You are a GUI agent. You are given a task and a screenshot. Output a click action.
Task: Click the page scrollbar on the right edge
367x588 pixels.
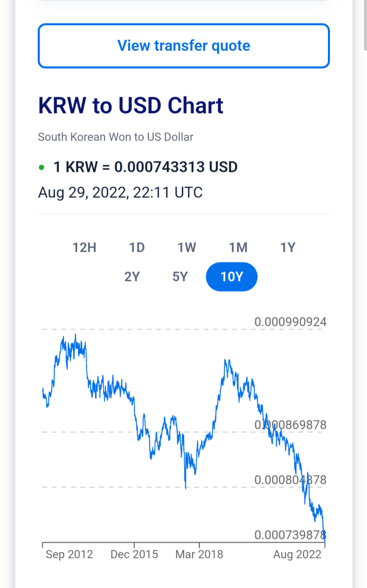pyautogui.click(x=365, y=25)
